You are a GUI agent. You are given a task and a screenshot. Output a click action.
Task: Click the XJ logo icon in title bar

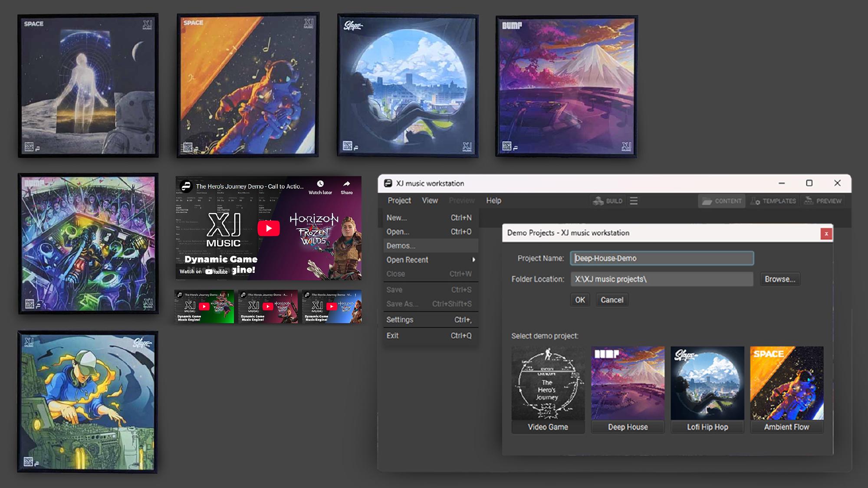(x=389, y=183)
